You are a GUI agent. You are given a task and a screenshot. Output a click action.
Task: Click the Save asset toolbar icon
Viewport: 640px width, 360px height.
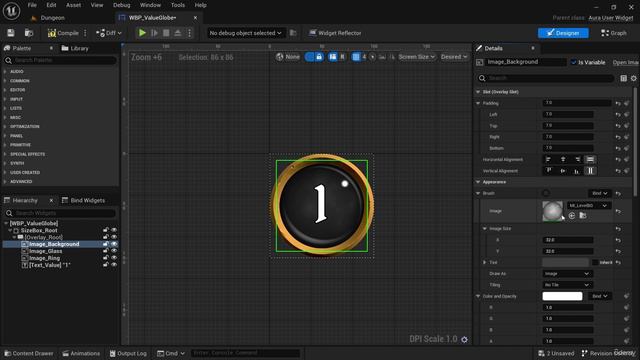click(x=11, y=33)
